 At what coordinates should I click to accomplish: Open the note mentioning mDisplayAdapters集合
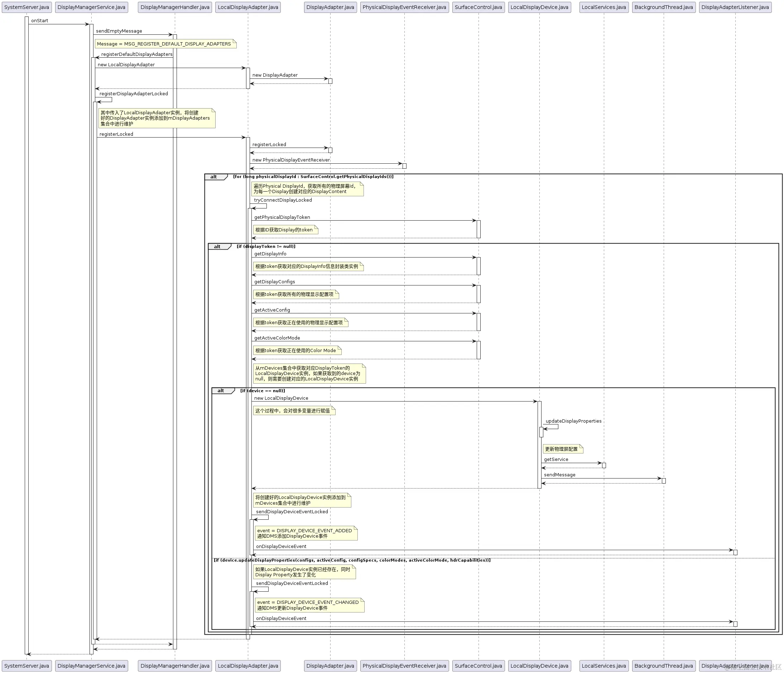157,118
